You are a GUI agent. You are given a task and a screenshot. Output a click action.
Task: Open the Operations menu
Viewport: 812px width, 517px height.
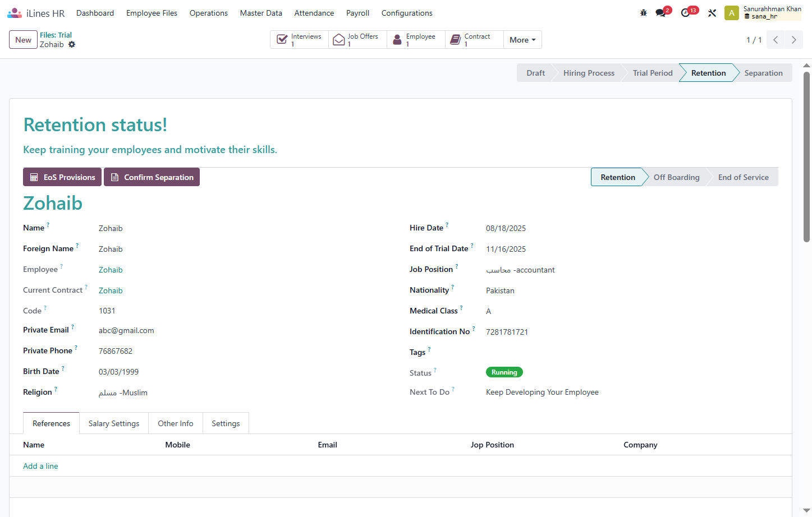pyautogui.click(x=209, y=13)
